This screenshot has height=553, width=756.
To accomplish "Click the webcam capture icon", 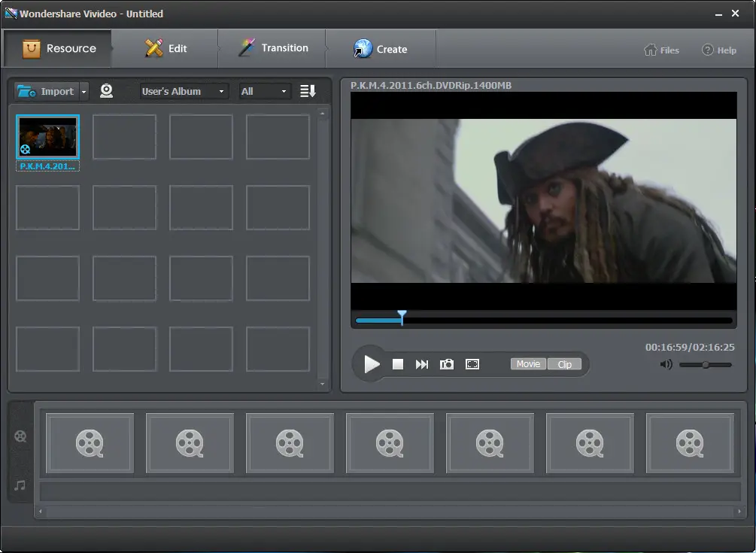I will pyautogui.click(x=107, y=90).
